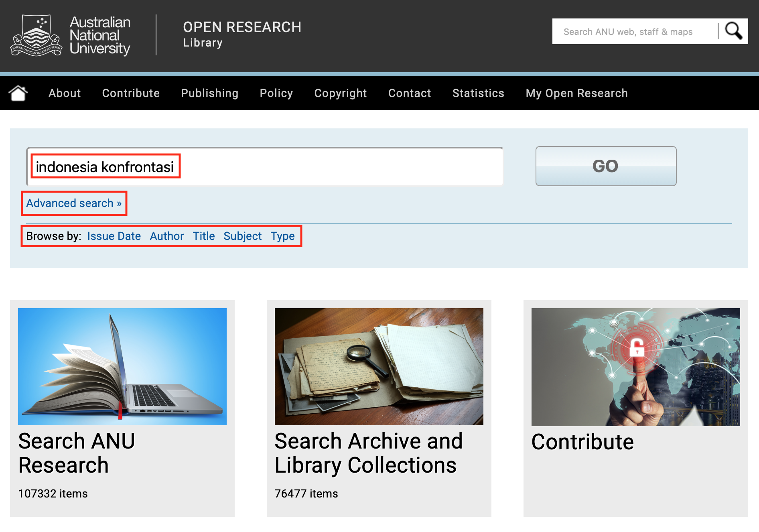Open the Contribute navigation item
This screenshot has width=759, height=532.
[131, 93]
